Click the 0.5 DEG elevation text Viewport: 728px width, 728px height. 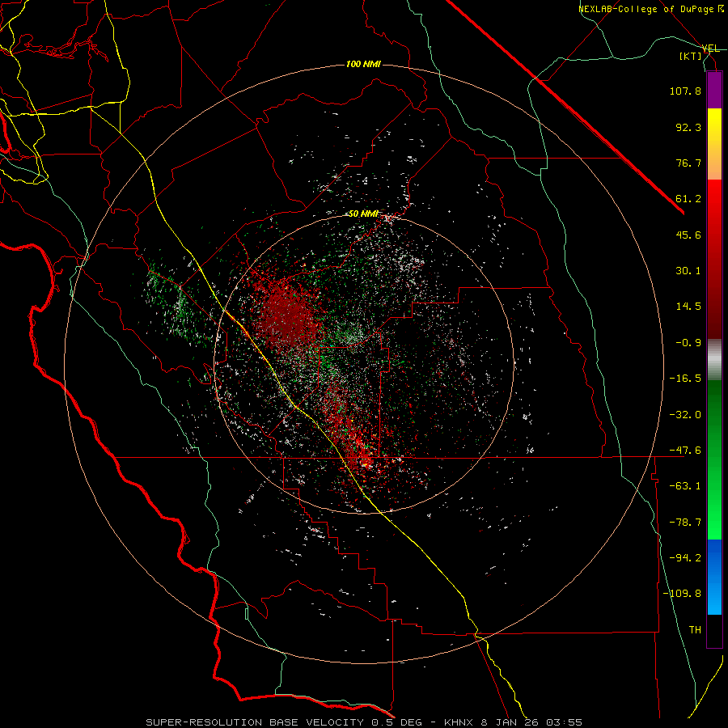pyautogui.click(x=396, y=722)
